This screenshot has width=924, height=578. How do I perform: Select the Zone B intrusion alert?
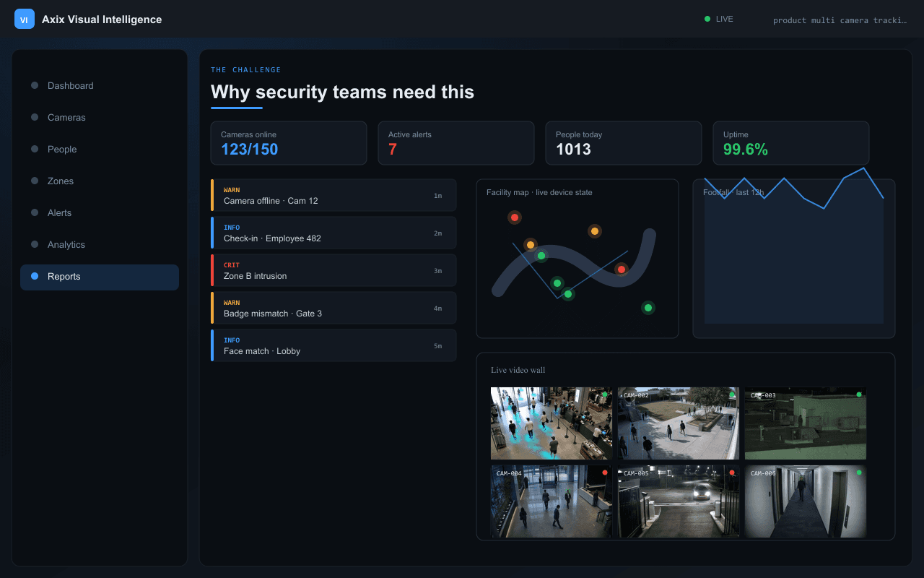(x=334, y=270)
